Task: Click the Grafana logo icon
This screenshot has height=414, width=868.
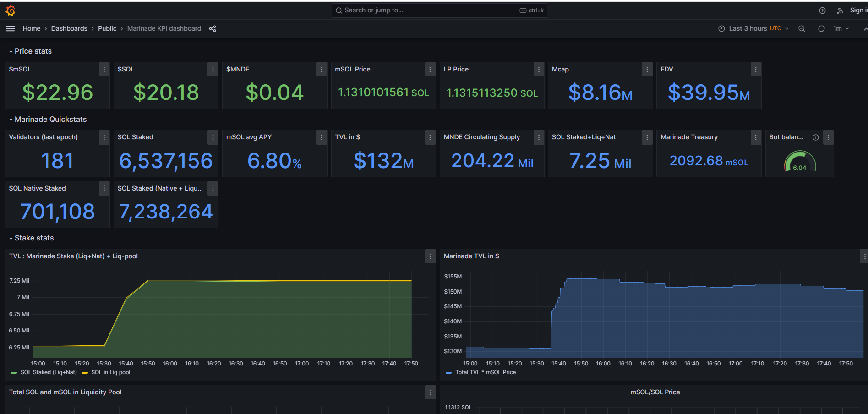Action: (x=11, y=10)
